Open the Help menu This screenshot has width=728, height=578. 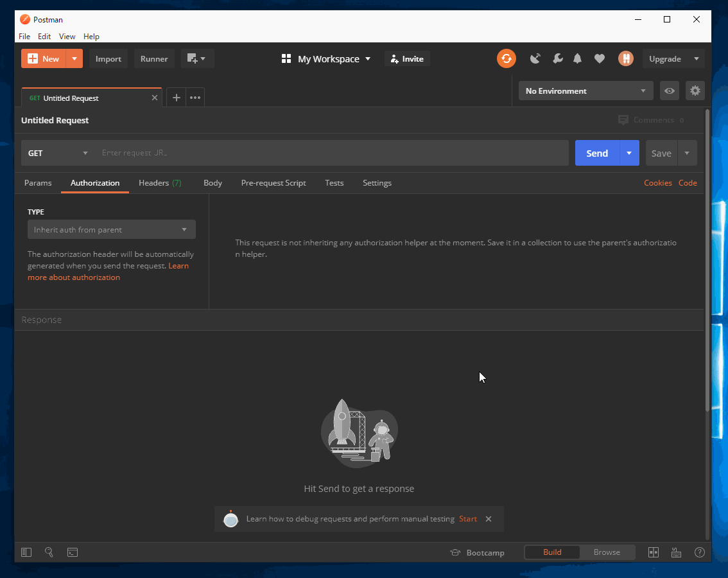point(91,36)
